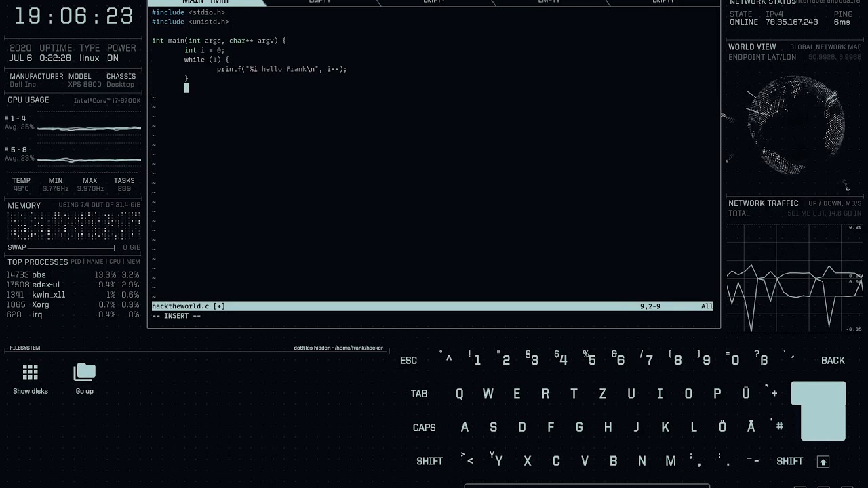Screen dimensions: 868x488
Task: Select the irq process row
Action: pyautogui.click(x=73, y=314)
